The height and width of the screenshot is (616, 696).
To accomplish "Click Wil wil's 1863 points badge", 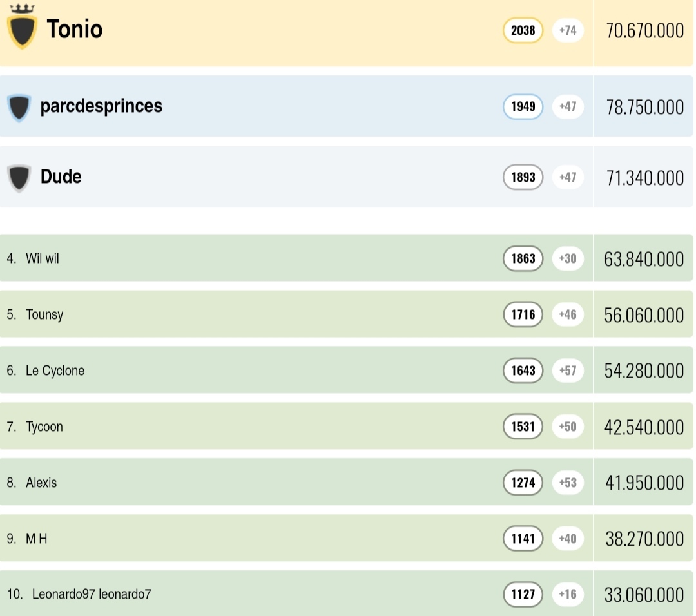I will [x=523, y=258].
